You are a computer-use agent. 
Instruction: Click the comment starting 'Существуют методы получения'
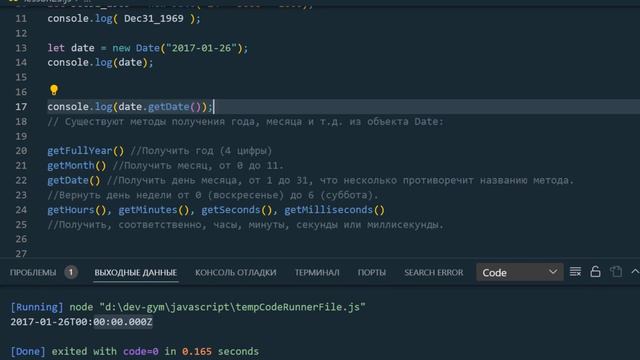[x=245, y=122]
